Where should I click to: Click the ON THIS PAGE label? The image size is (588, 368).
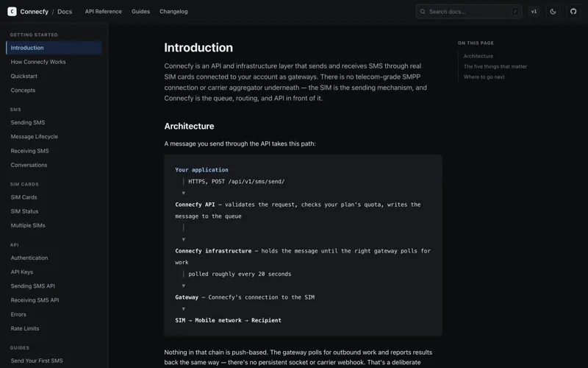tap(476, 43)
